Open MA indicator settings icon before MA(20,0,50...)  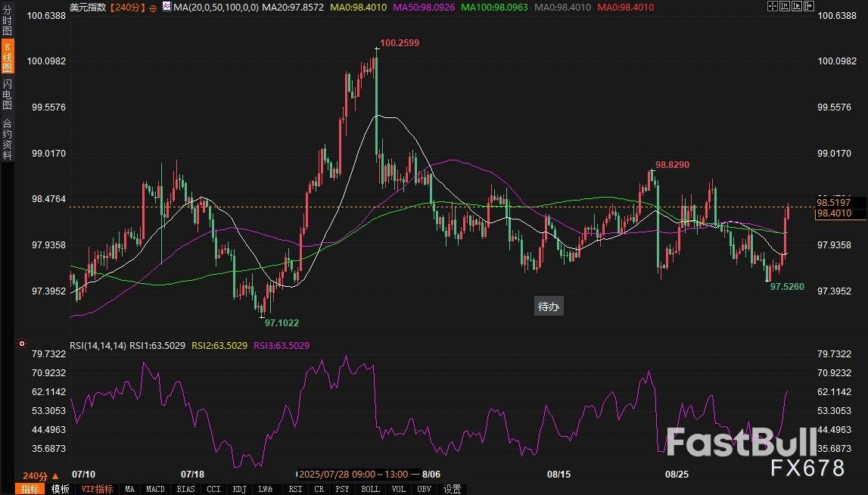166,8
